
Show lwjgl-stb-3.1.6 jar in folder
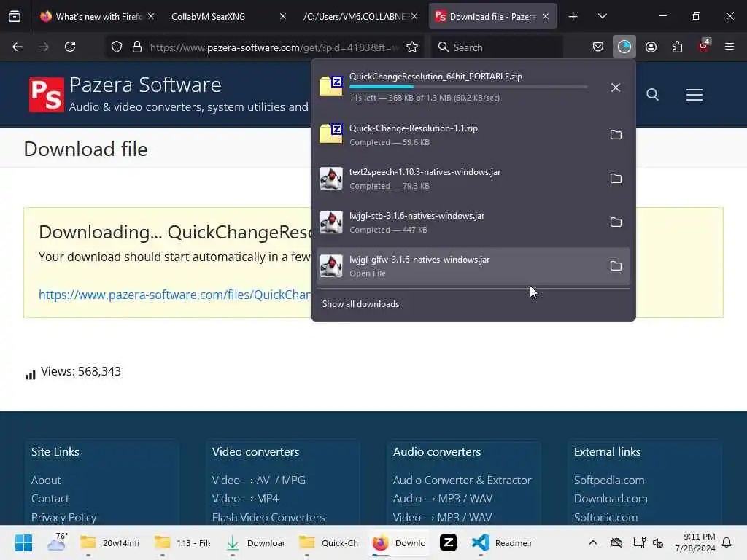[616, 222]
